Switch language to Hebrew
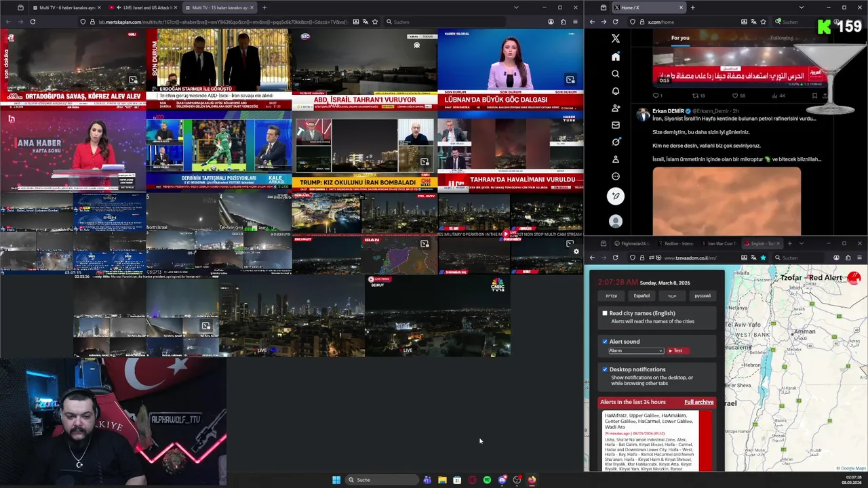868x488 pixels. pyautogui.click(x=611, y=296)
